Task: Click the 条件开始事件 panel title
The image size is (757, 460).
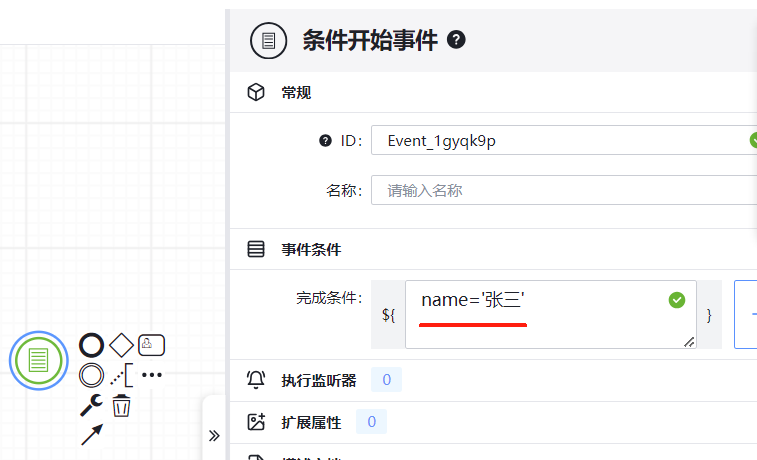Action: pos(370,40)
